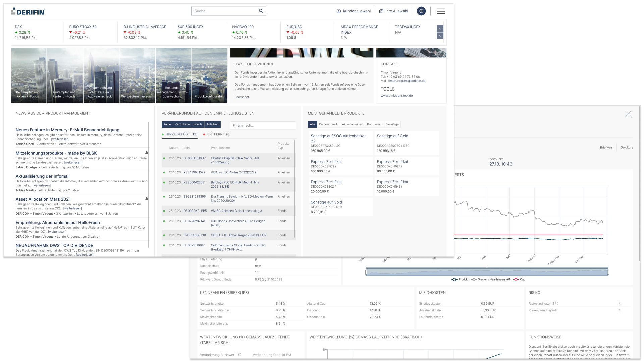Click right handle of chart range slider

point(608,272)
